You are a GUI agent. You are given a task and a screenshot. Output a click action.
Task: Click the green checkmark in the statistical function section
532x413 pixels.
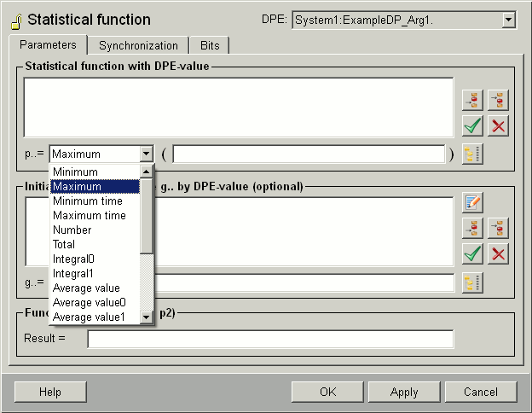472,126
